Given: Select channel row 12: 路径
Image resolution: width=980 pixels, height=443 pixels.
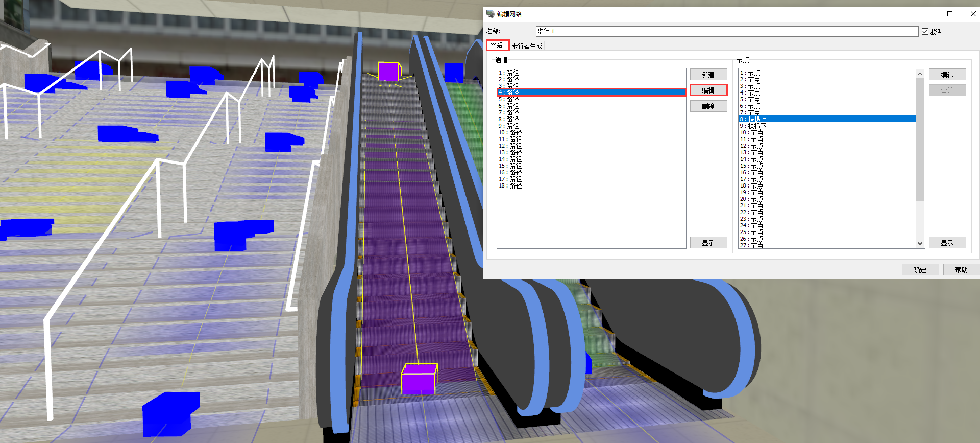Looking at the screenshot, I should tap(591, 146).
